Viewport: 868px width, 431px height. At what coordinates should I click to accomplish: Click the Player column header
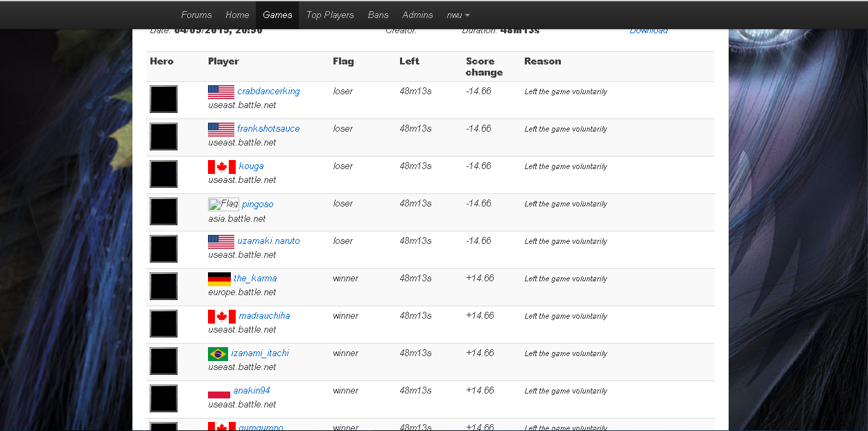[x=223, y=61]
